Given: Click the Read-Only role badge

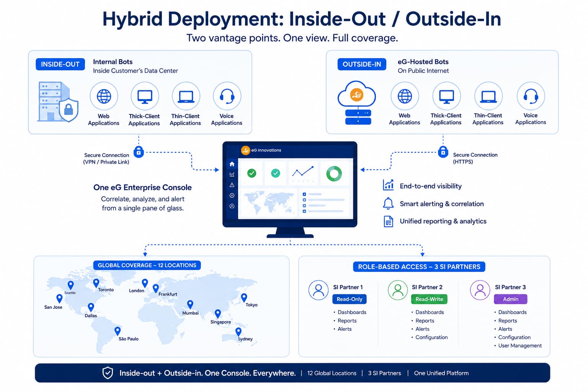Looking at the screenshot, I should click(x=350, y=299).
